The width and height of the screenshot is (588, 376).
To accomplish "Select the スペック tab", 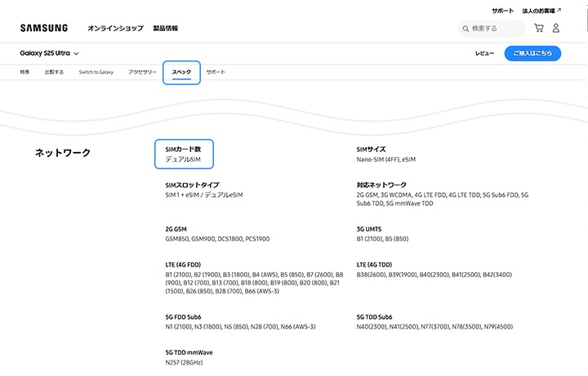I will 181,73.
